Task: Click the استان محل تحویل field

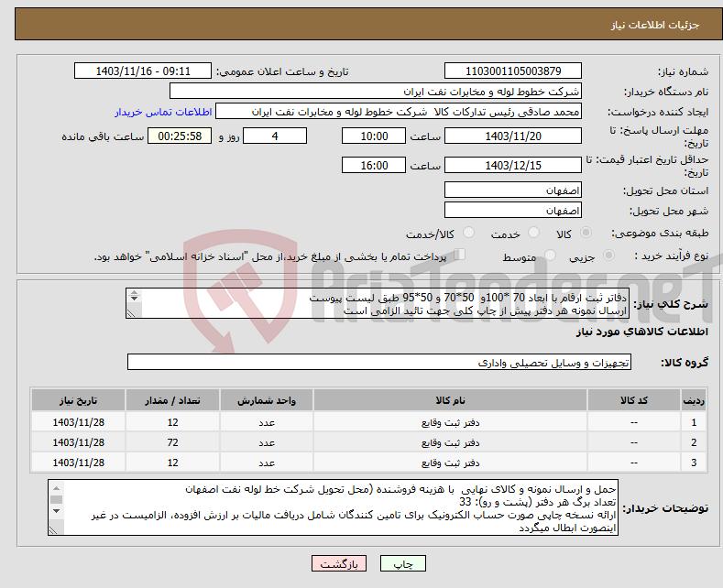Action: pyautogui.click(x=513, y=190)
